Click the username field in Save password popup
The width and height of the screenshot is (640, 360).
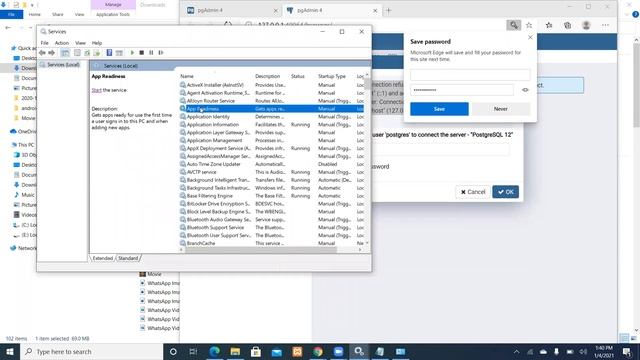click(x=470, y=75)
